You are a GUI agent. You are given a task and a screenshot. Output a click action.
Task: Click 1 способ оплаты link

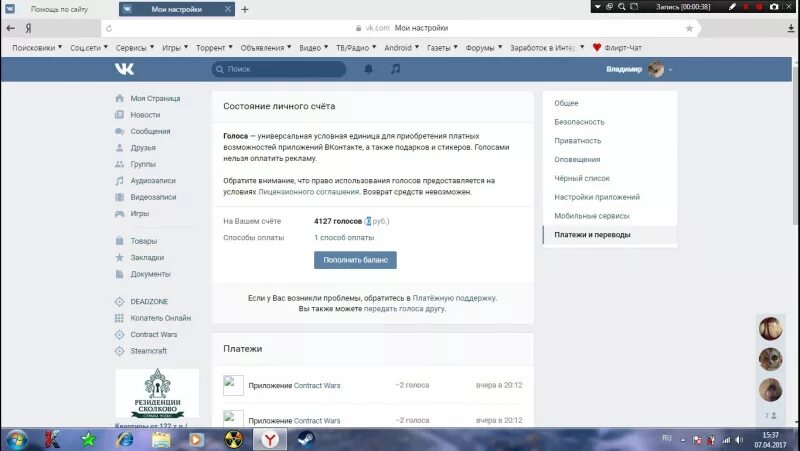pos(344,238)
